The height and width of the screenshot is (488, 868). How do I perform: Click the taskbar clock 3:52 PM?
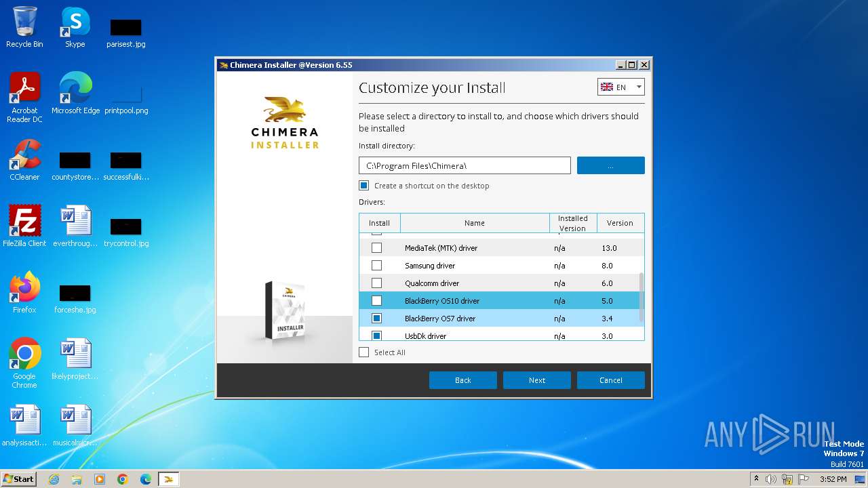(x=833, y=479)
